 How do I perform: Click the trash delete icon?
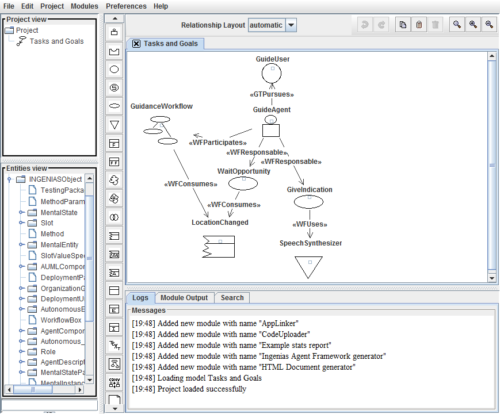pos(435,25)
